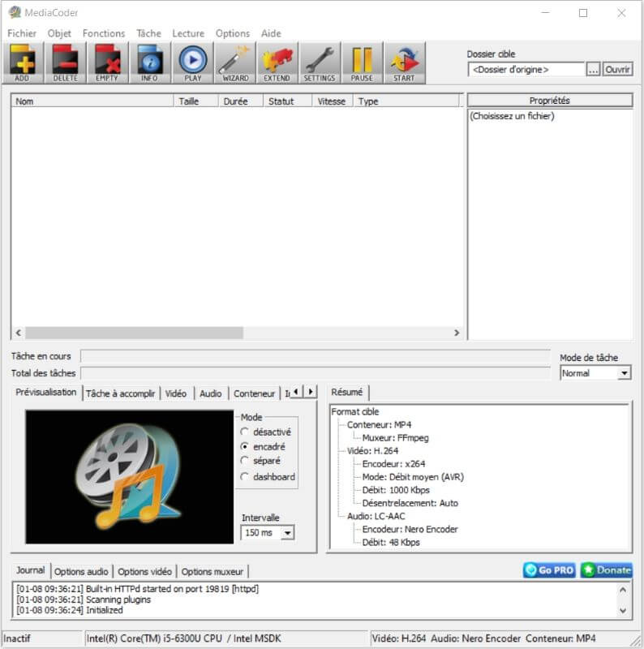Launch the WIZARD toolbar icon
This screenshot has height=649, width=644.
(x=235, y=63)
